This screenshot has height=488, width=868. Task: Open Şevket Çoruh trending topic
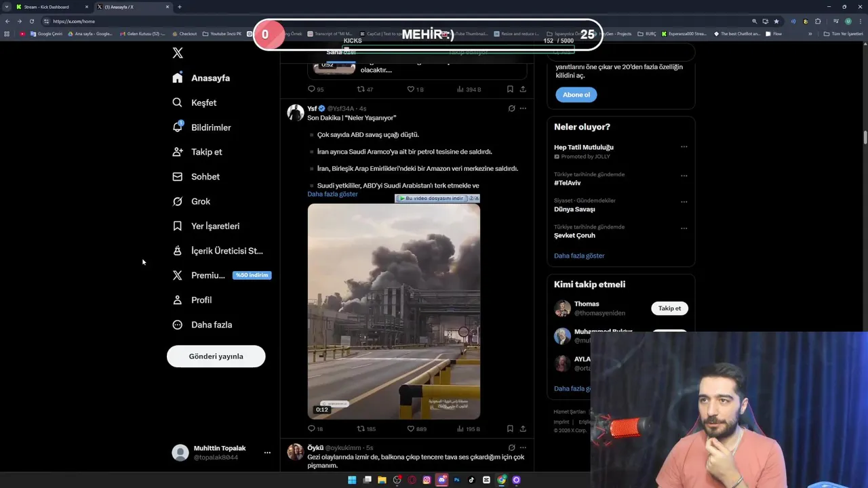pos(574,236)
